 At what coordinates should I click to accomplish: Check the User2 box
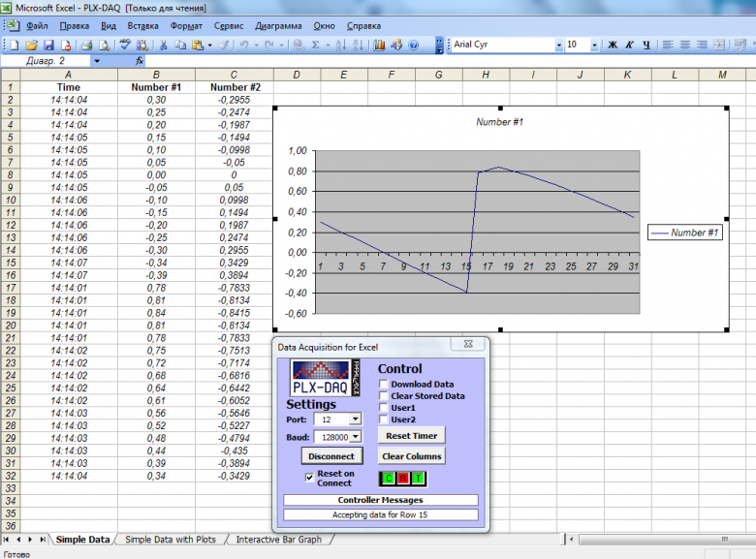[383, 419]
